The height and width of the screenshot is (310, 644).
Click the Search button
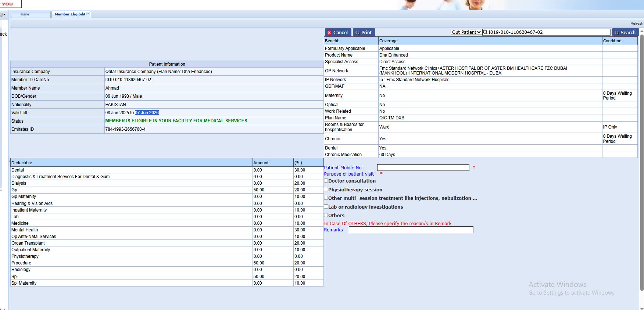[x=625, y=32]
